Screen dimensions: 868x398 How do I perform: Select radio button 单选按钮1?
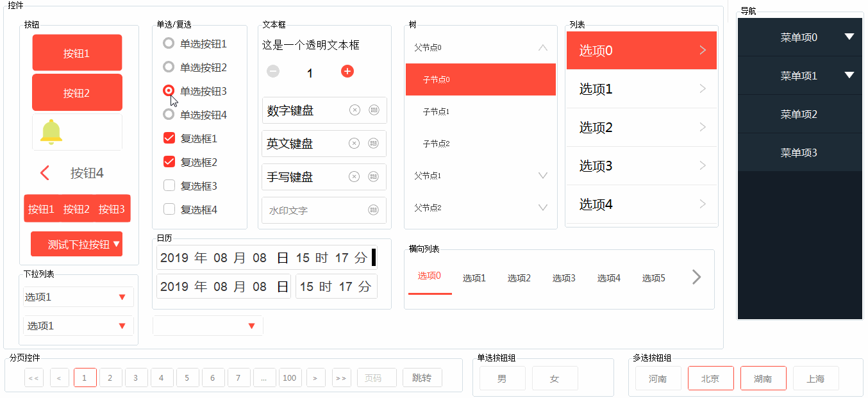click(168, 44)
